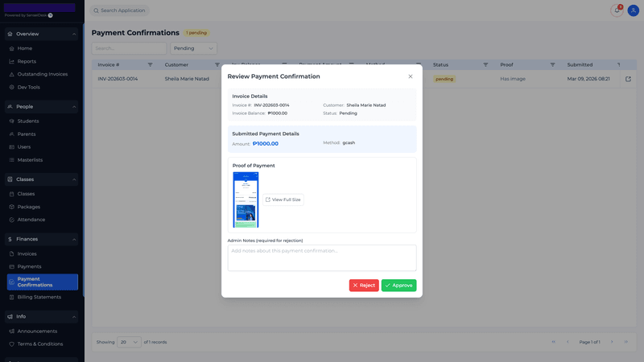Click the open-review icon in INV-202603-0014 row
644x362 pixels.
628,79
